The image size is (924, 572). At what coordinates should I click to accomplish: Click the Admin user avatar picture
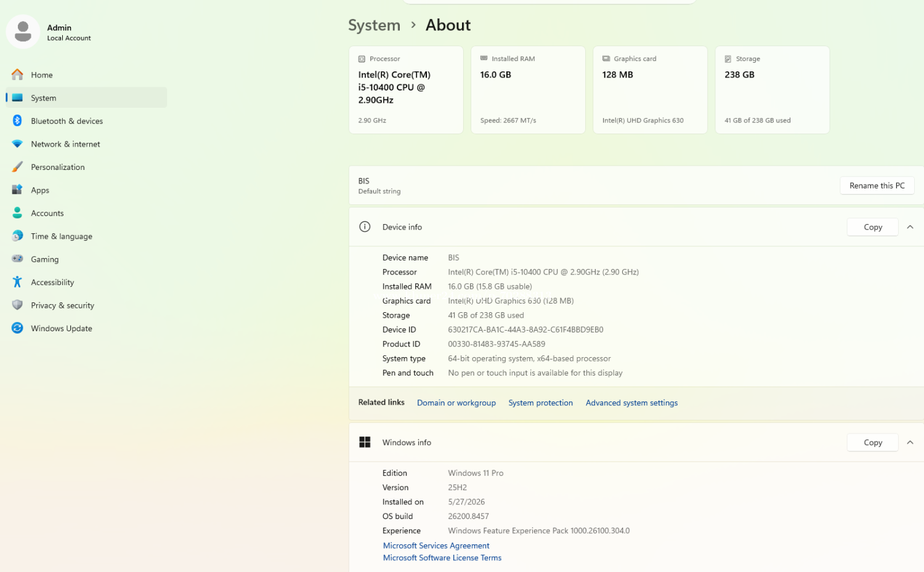click(x=23, y=31)
